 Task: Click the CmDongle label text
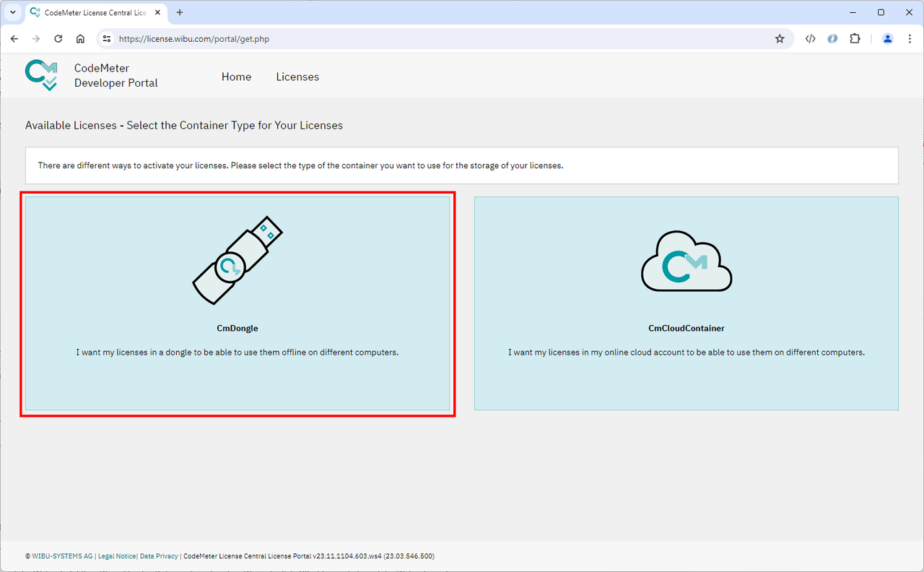(x=237, y=328)
